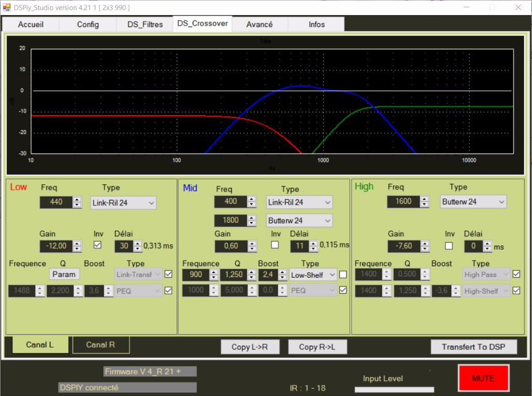Increase Mid Boost 2,4 with up arrow
This screenshot has height=396, width=532.
(283, 272)
